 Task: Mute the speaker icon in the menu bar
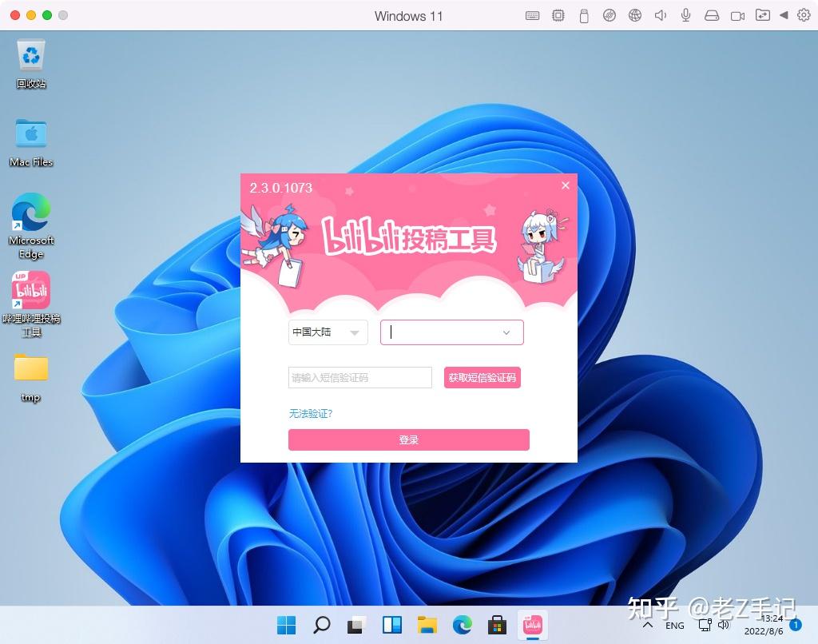(x=661, y=15)
